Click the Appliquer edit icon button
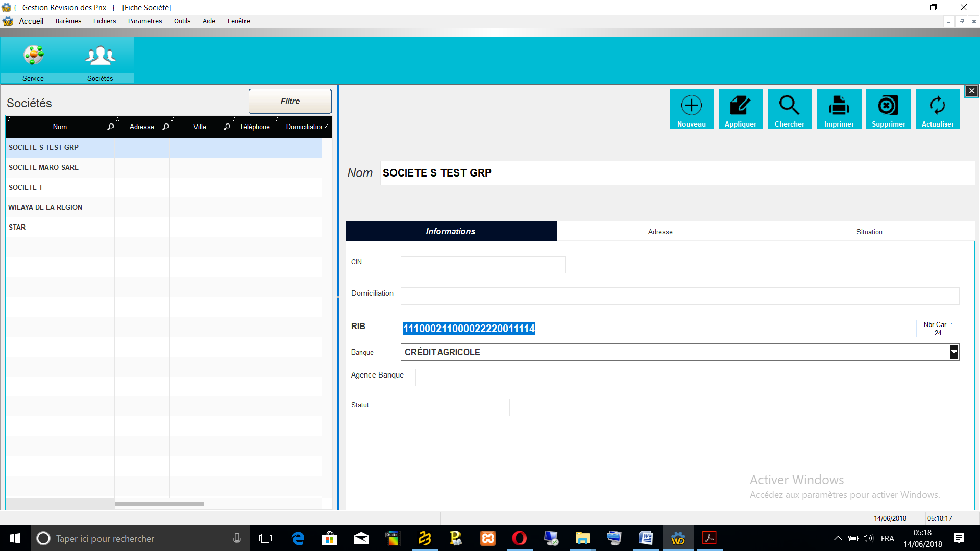The image size is (980, 551). pos(740,109)
